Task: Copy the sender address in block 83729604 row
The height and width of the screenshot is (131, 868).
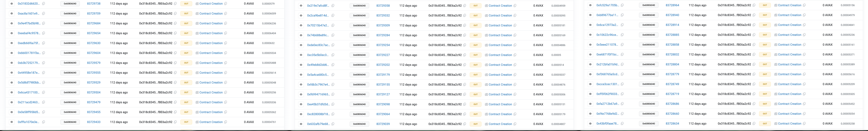Action: (x=175, y=53)
